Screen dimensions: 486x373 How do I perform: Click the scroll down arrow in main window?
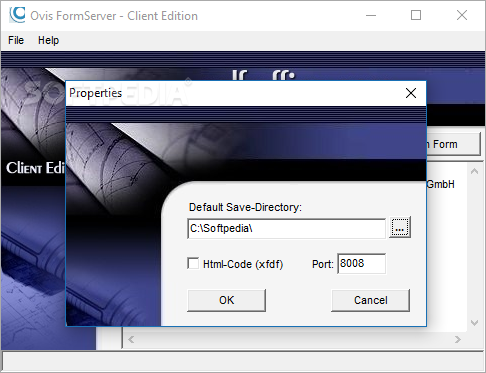tap(474, 323)
